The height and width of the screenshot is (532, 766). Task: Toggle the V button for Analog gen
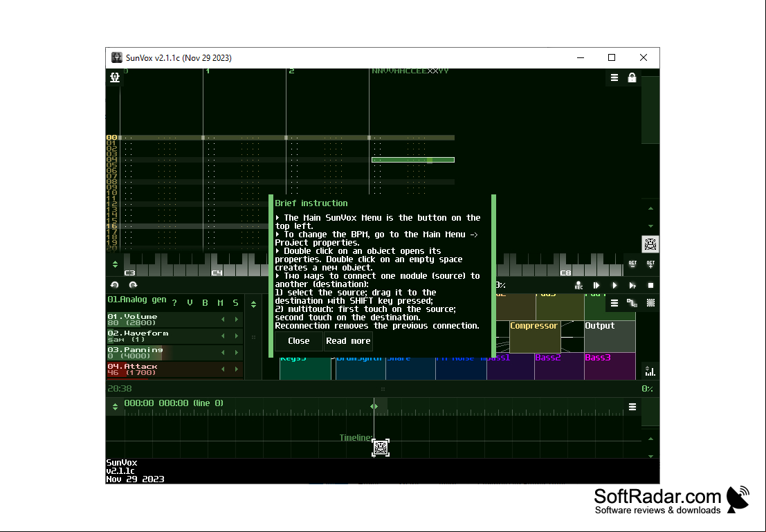190,303
